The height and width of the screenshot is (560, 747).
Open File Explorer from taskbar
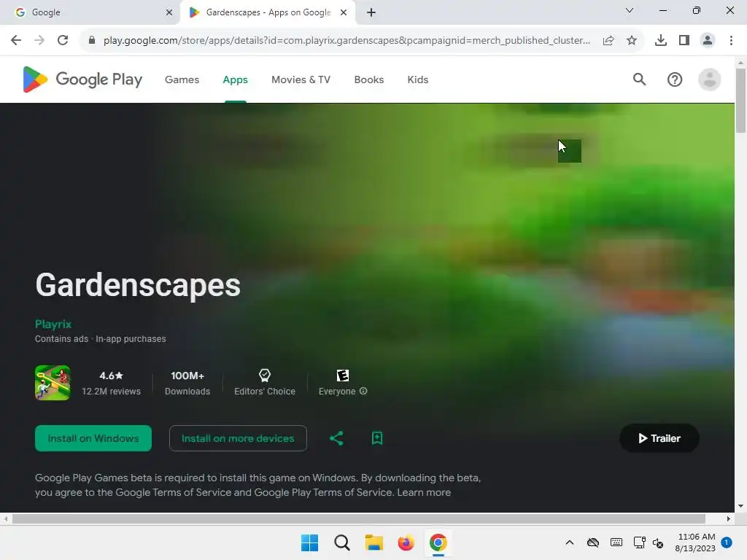pyautogui.click(x=374, y=542)
